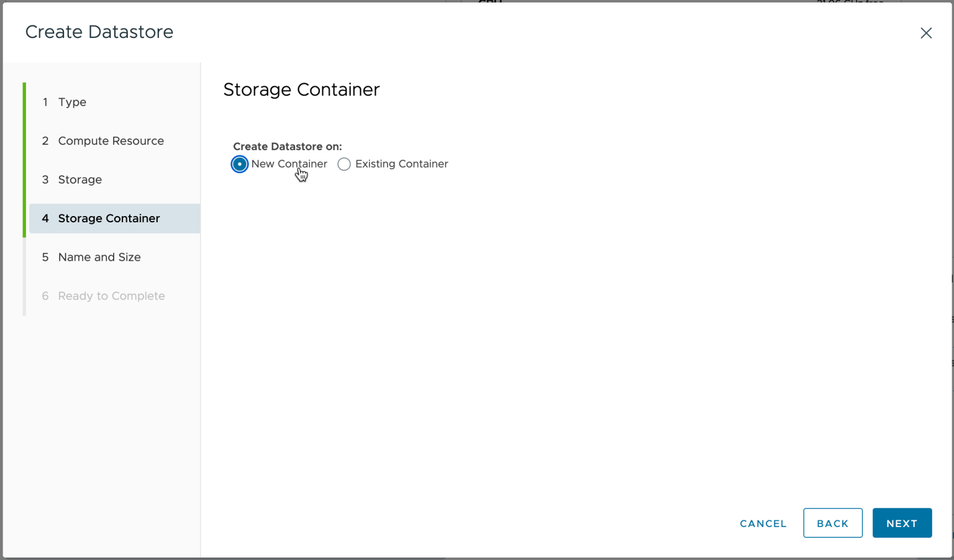Switch to the Name and Size step
Viewport: 954px width, 560px height.
[x=99, y=257]
